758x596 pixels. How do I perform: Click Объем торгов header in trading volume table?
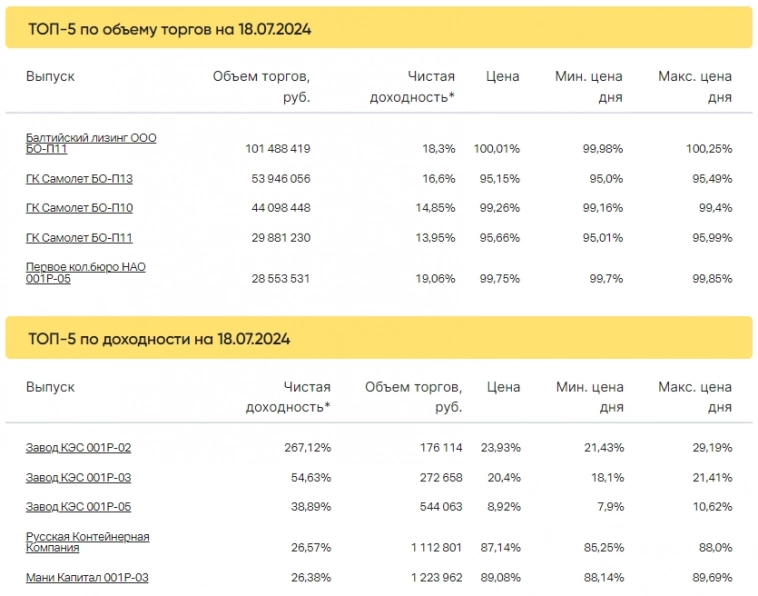[262, 86]
